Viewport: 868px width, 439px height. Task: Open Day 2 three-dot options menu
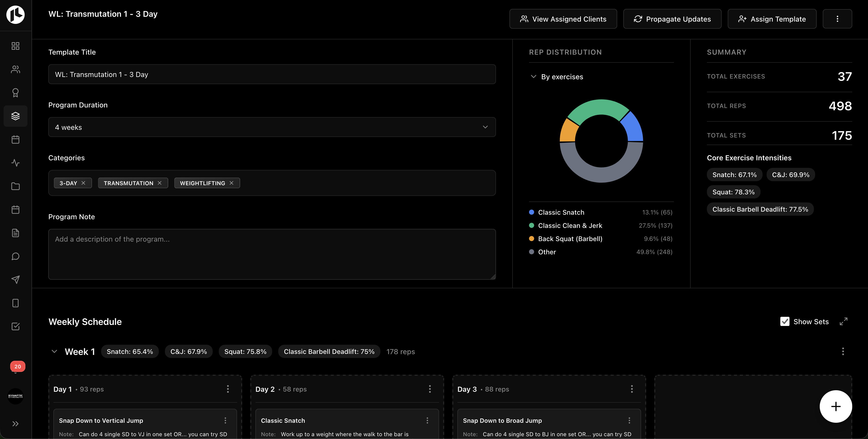click(430, 389)
